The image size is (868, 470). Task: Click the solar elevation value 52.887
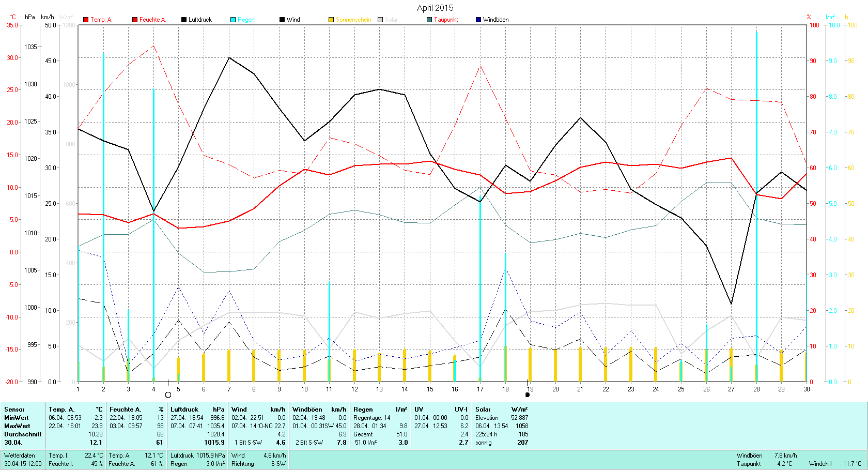coord(519,418)
